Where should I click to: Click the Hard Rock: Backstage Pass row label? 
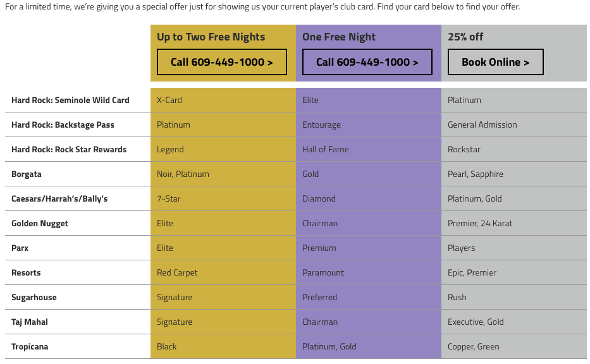click(63, 125)
